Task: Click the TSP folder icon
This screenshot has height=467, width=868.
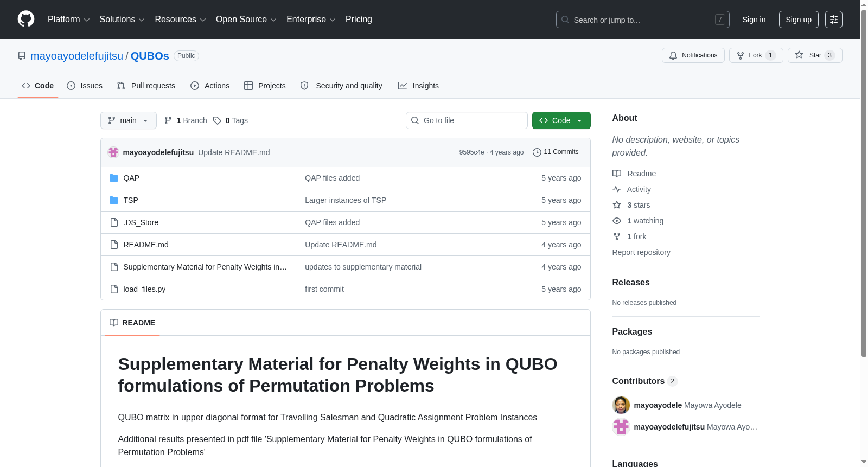Action: pos(114,200)
